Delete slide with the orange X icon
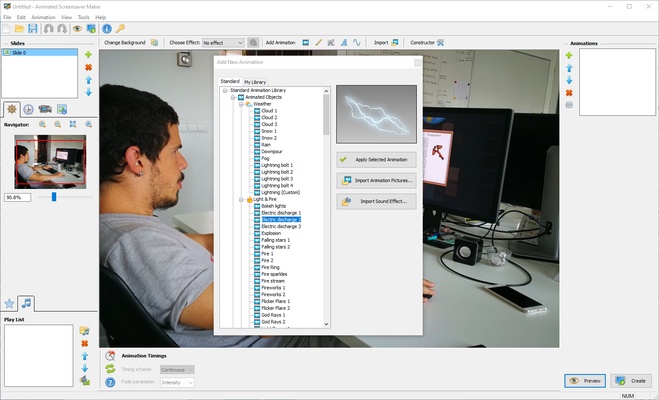659x400 pixels. [x=88, y=67]
